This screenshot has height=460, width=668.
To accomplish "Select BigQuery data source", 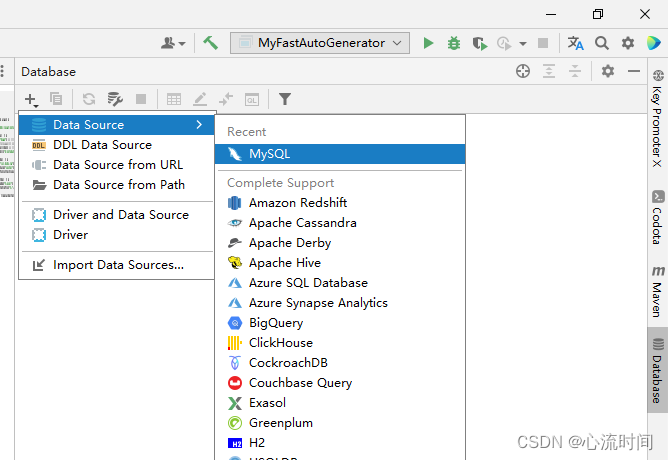I will click(x=340, y=323).
